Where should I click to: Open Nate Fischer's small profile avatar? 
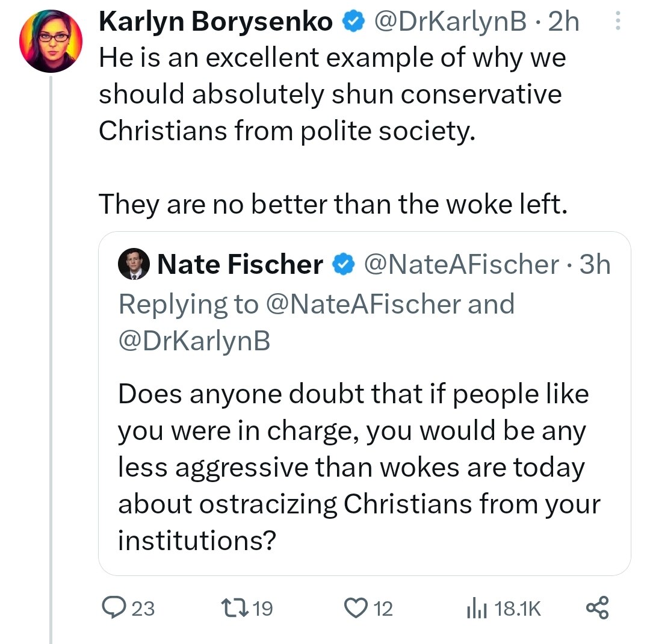pos(134,264)
